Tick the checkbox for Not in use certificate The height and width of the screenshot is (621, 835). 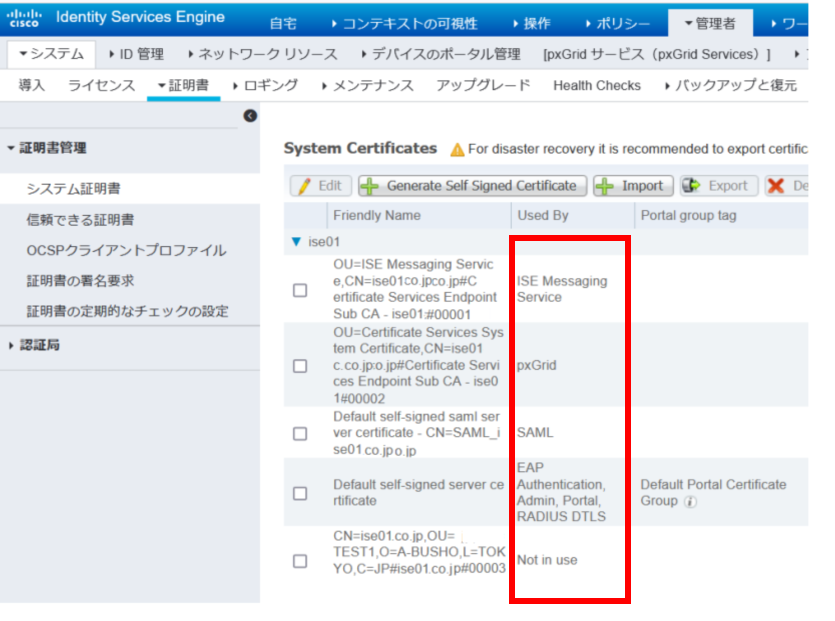tap(300, 561)
